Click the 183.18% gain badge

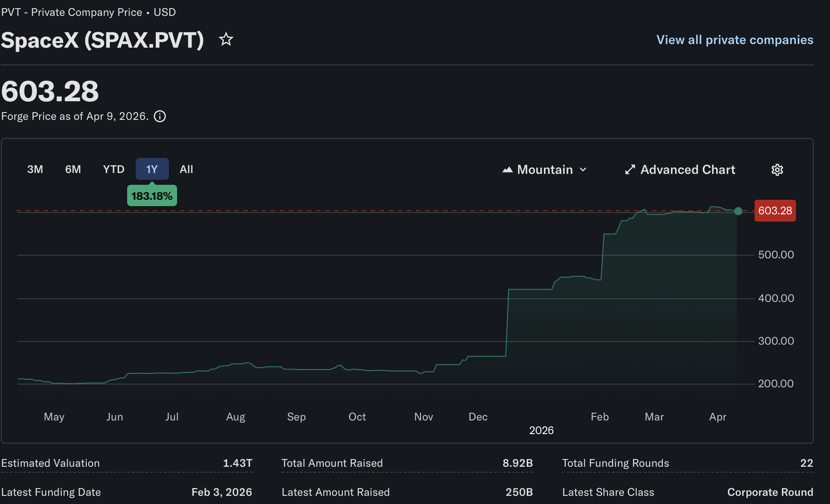pos(152,195)
